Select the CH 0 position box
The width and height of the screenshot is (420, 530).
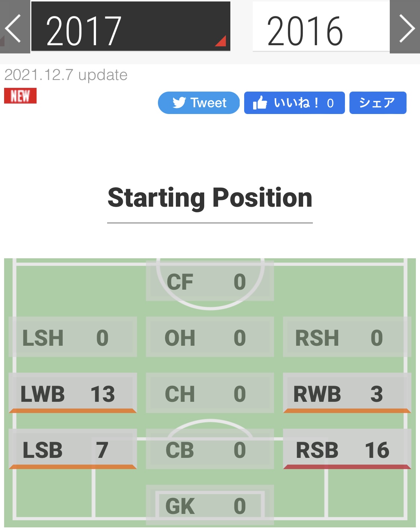pyautogui.click(x=210, y=393)
